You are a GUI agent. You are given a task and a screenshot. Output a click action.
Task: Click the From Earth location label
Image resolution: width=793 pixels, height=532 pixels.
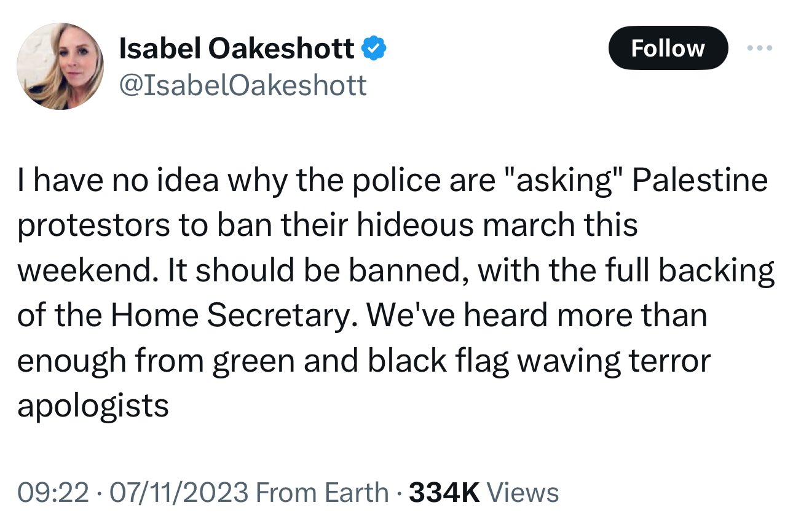(322, 493)
